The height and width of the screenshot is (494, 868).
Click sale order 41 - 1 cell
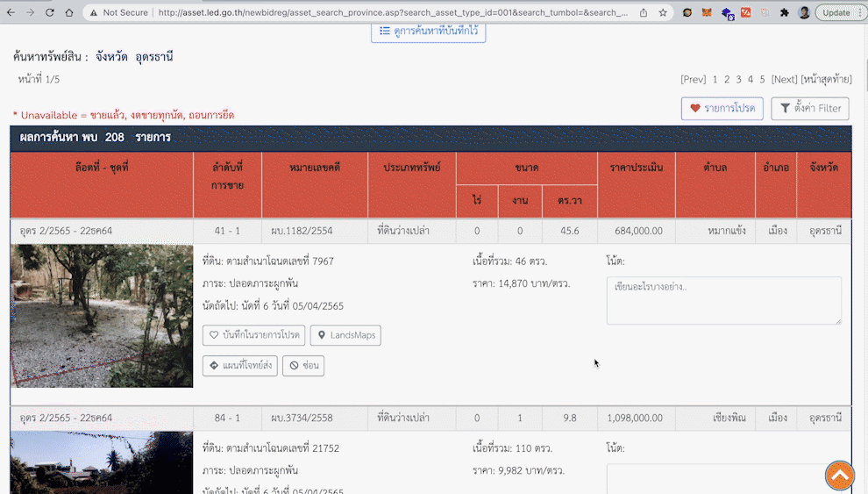227,231
